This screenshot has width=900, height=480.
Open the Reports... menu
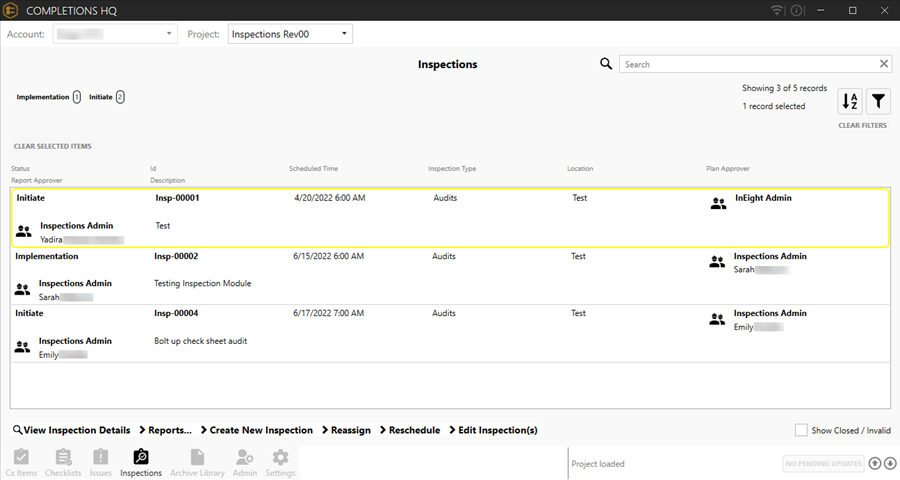(165, 430)
